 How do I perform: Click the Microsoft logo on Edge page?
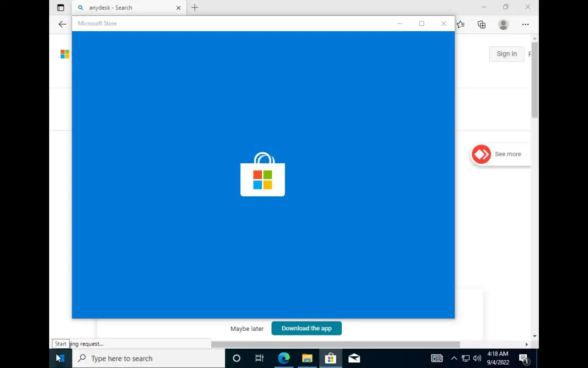click(65, 54)
